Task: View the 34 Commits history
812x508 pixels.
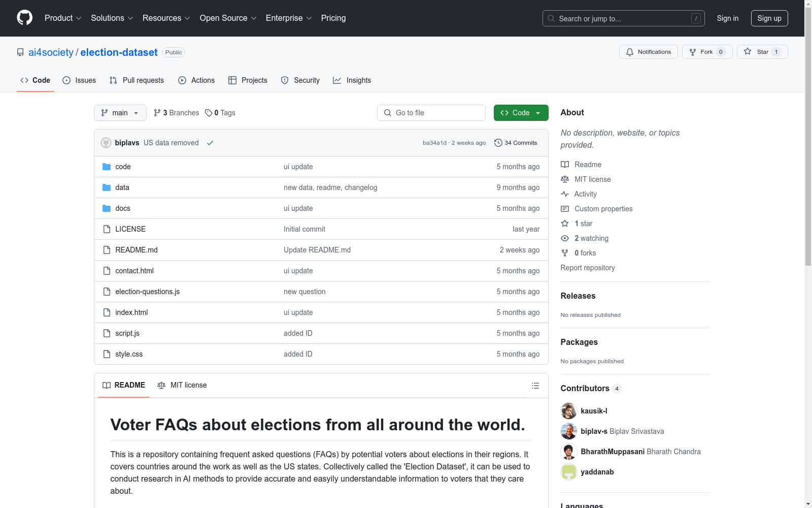Action: (516, 143)
